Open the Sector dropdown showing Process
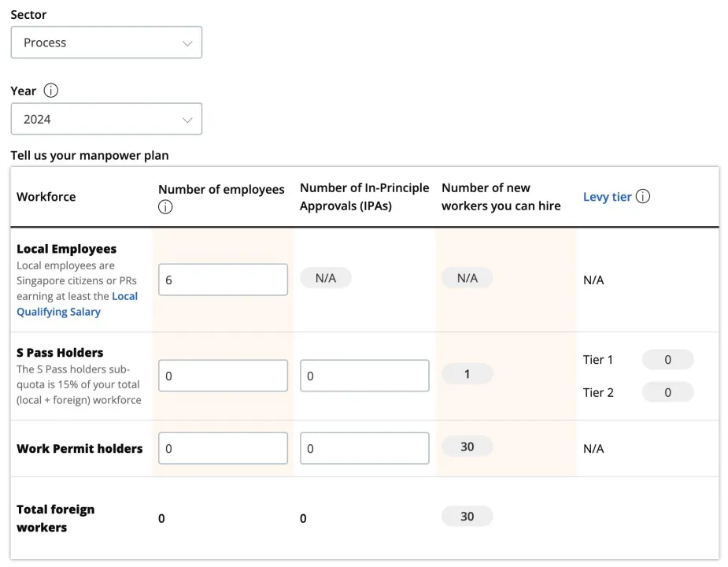The image size is (728, 567). coord(106,43)
